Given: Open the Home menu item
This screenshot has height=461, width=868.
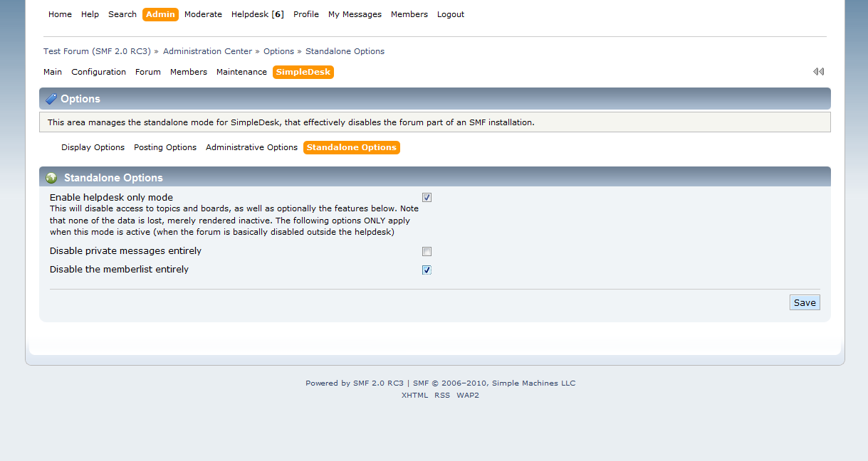Looking at the screenshot, I should point(60,14).
